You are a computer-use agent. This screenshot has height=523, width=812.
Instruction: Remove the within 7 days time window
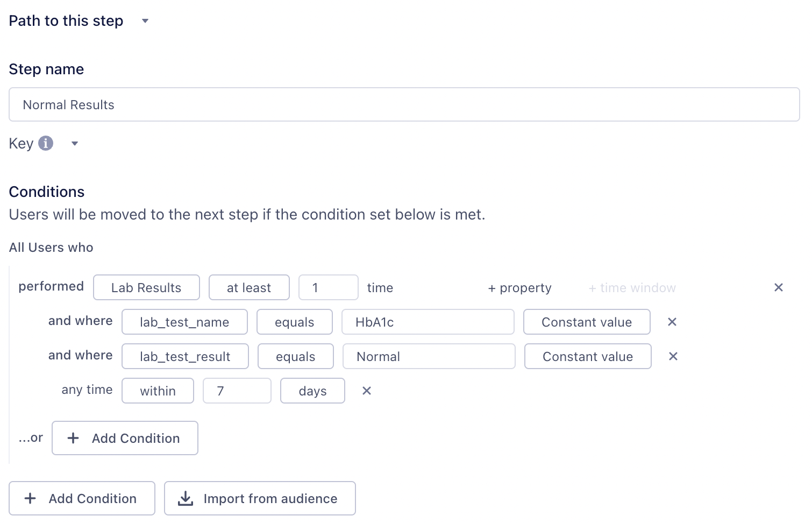[x=367, y=391]
